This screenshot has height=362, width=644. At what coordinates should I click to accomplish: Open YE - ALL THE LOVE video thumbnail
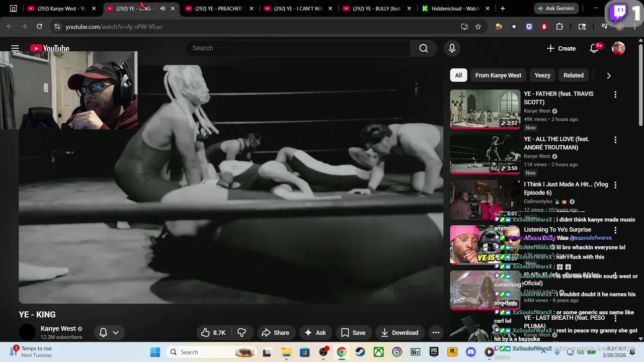[485, 154]
